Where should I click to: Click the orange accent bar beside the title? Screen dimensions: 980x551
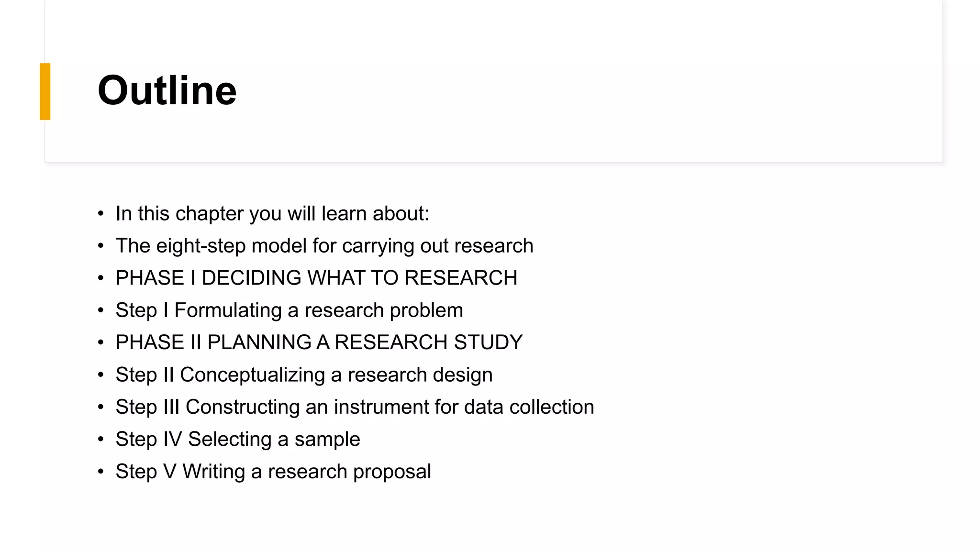tap(45, 91)
